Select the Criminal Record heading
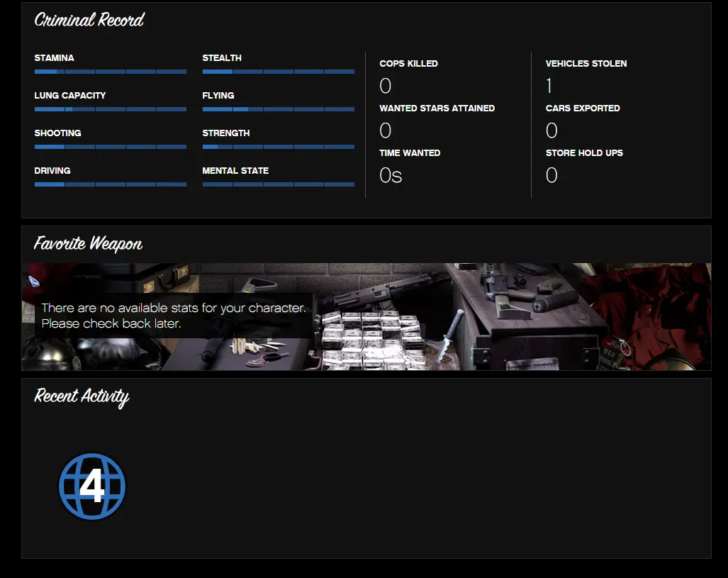Screen dimensions: 728x578 pyautogui.click(x=89, y=20)
